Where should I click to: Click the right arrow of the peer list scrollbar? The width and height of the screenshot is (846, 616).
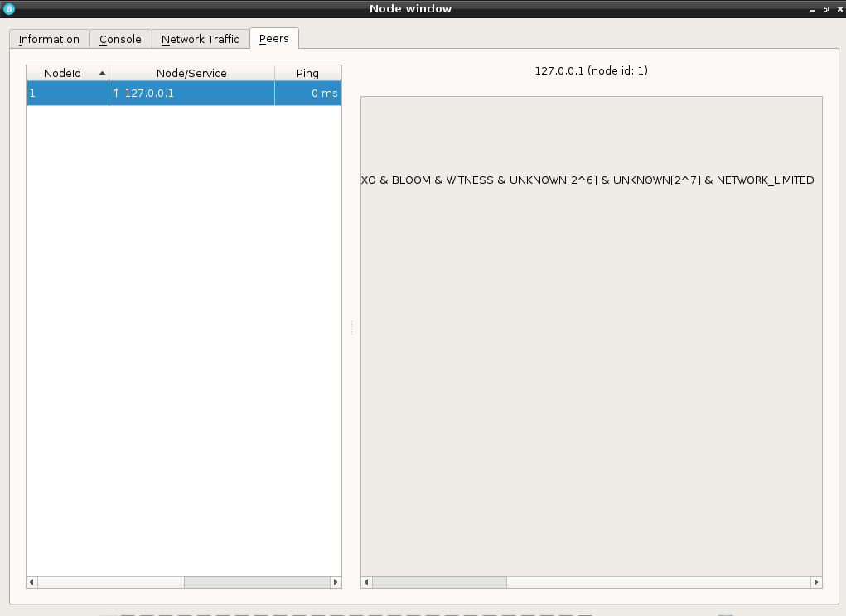[334, 582]
